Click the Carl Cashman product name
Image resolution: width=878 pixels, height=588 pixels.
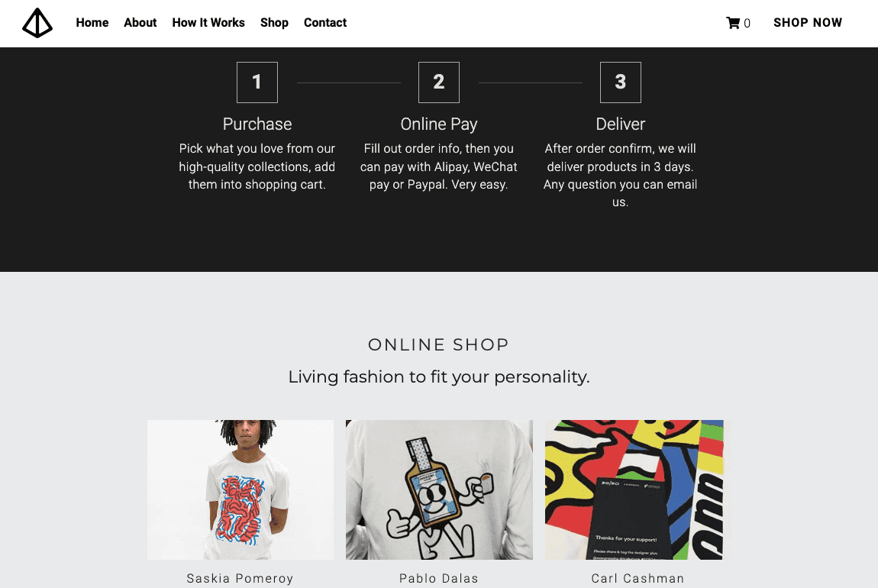(638, 578)
